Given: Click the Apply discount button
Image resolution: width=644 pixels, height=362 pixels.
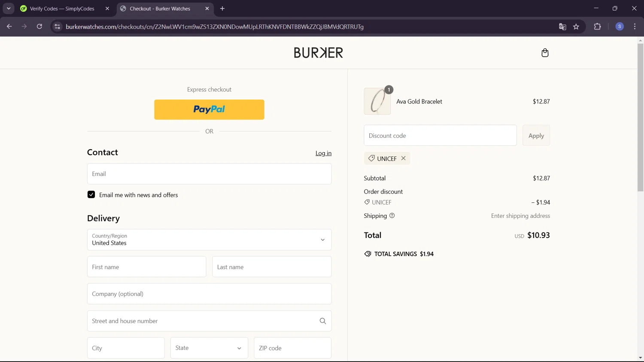Looking at the screenshot, I should 536,136.
